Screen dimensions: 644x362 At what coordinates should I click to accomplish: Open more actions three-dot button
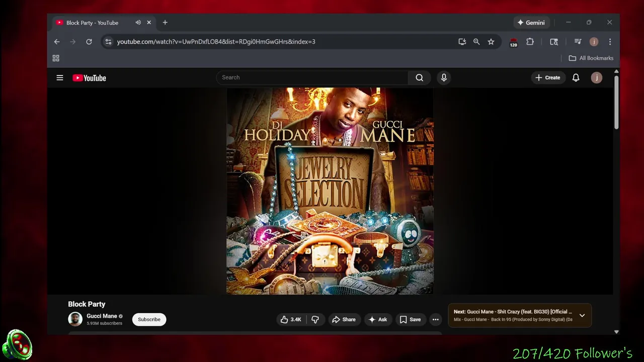point(436,319)
